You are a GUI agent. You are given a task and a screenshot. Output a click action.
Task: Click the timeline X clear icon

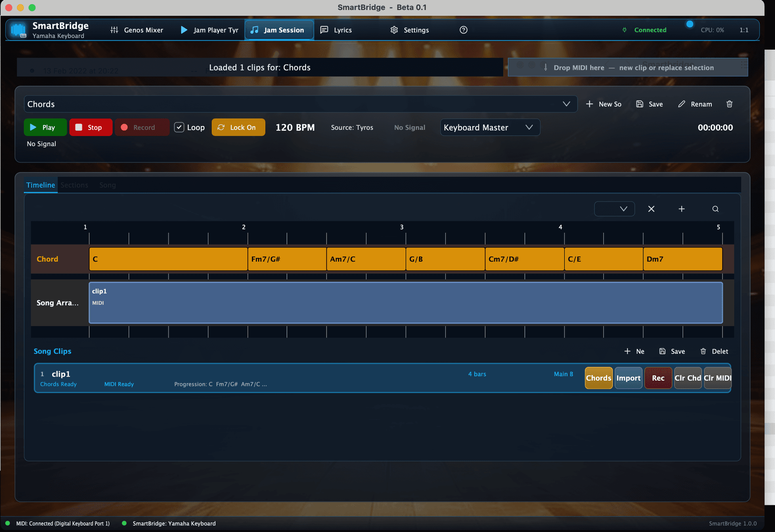pyautogui.click(x=651, y=209)
